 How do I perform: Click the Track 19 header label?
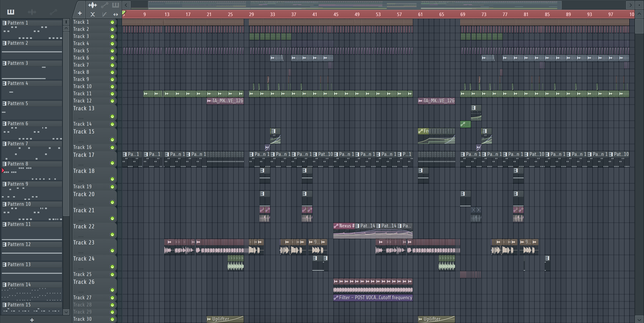(x=82, y=187)
